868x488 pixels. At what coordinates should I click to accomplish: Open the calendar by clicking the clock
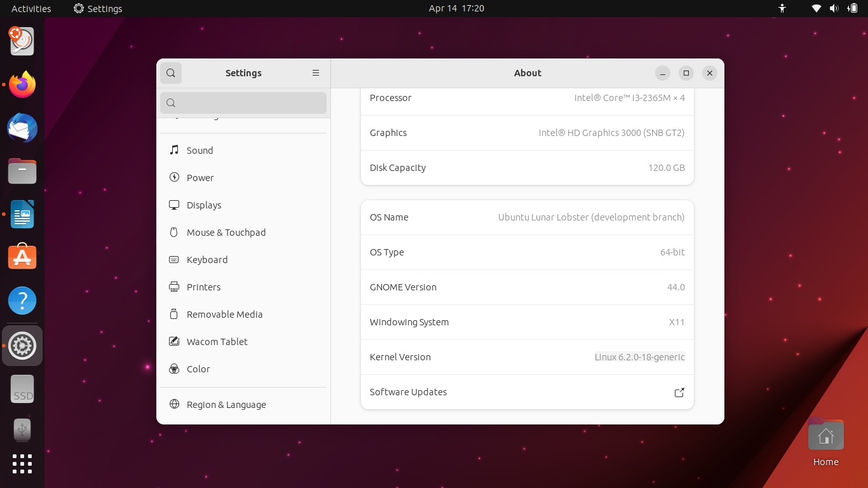456,8
